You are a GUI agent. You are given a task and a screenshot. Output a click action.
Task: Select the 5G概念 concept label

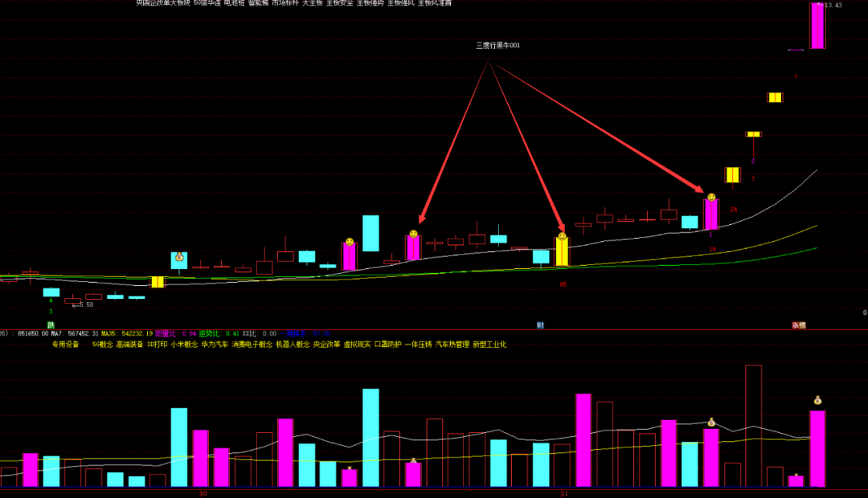102,344
